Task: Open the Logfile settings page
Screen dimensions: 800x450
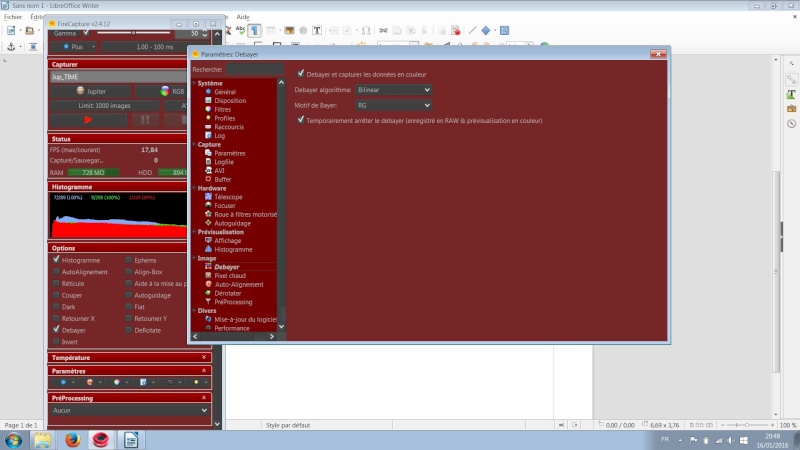Action: click(224, 162)
